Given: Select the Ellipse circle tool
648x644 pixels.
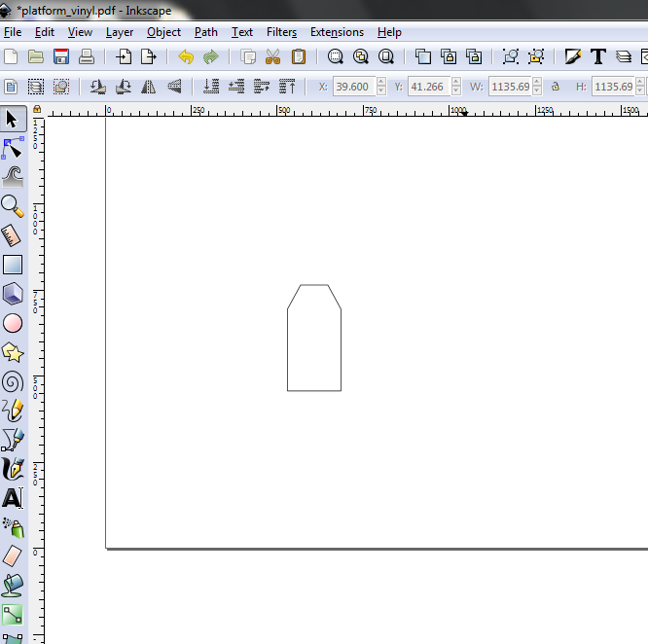Looking at the screenshot, I should (13, 323).
